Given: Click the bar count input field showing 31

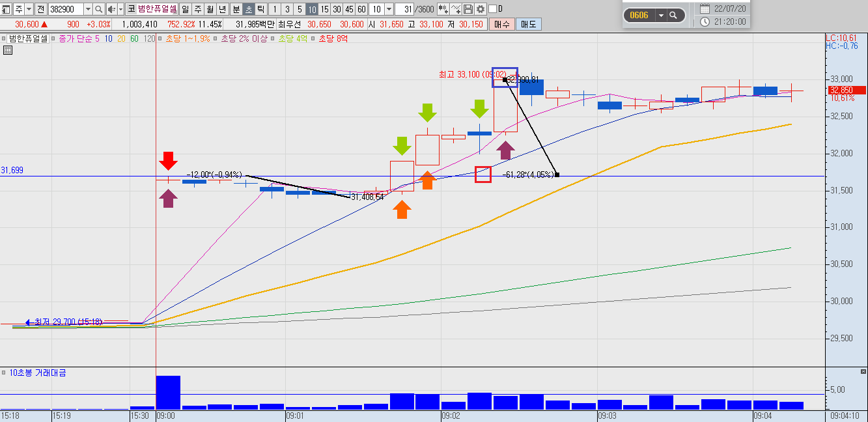Looking at the screenshot, I should click(404, 9).
